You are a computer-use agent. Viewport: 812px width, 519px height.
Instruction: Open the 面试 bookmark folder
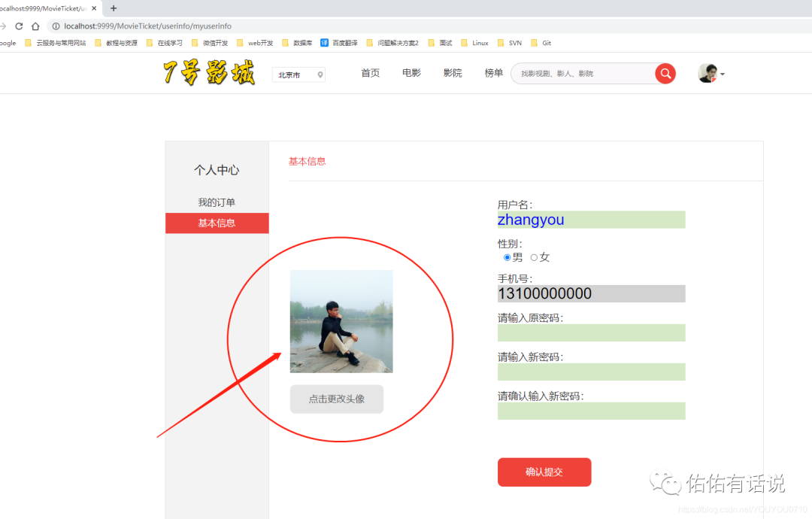[440, 43]
